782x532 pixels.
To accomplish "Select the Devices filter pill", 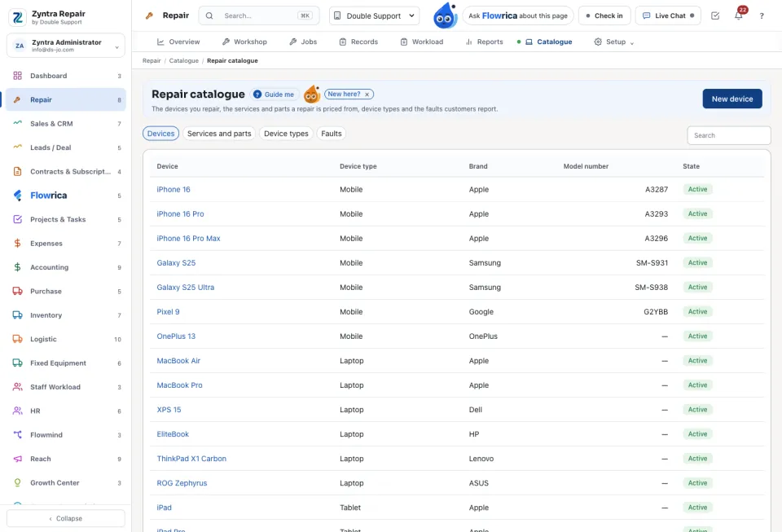I will pos(160,134).
